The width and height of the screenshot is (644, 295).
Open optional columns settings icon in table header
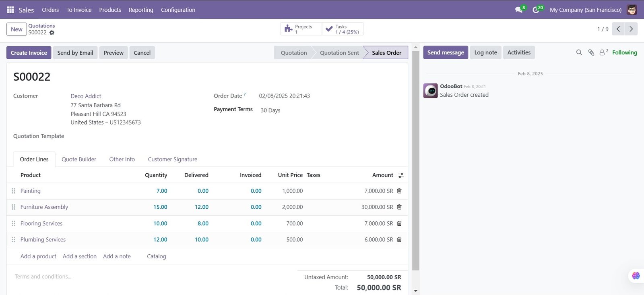tap(401, 175)
